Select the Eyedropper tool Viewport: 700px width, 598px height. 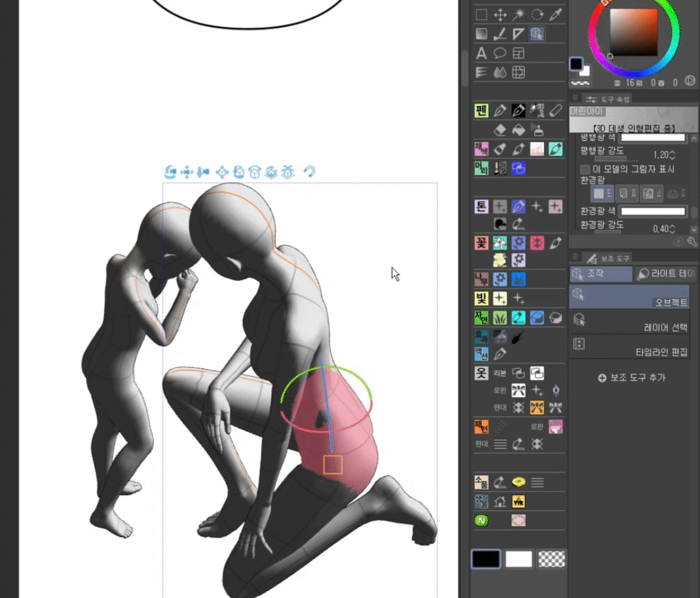pos(556,14)
